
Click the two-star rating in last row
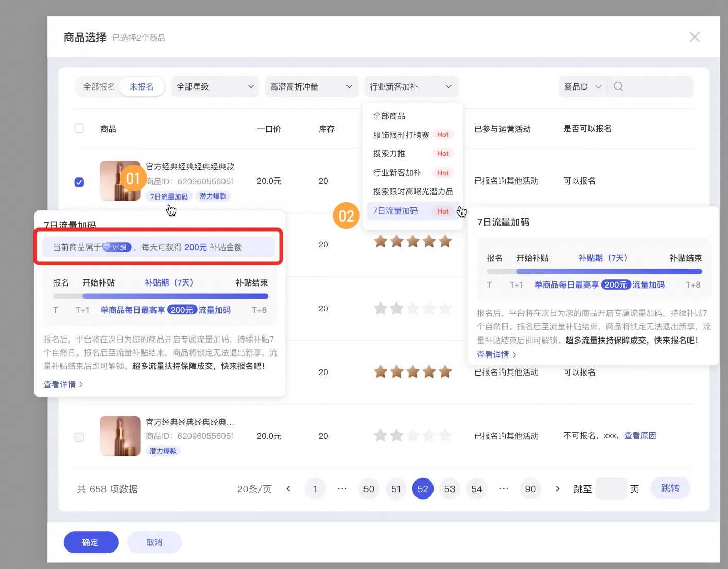pos(412,436)
